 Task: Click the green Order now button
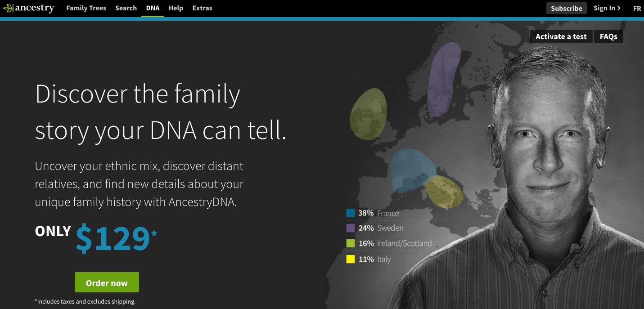(x=107, y=282)
